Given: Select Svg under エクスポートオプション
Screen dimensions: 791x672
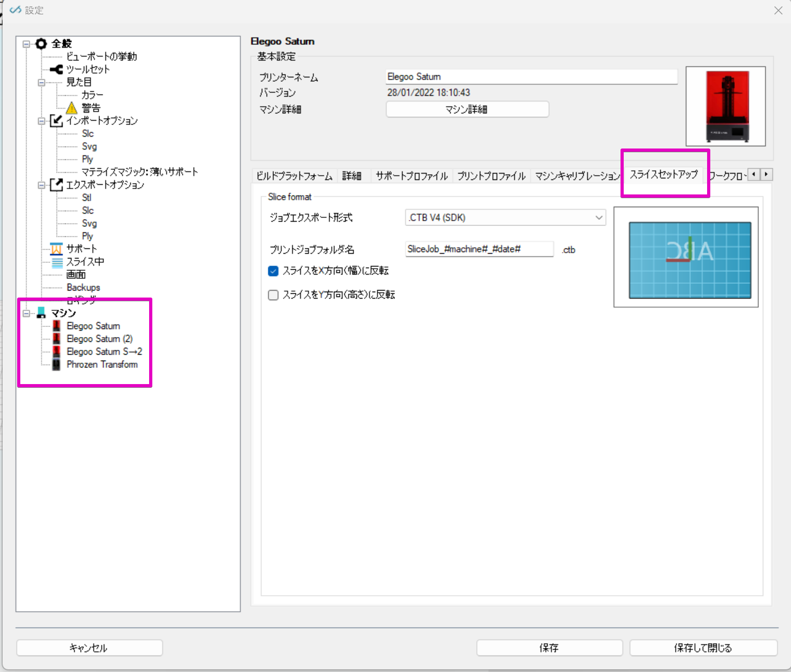Looking at the screenshot, I should [x=89, y=223].
